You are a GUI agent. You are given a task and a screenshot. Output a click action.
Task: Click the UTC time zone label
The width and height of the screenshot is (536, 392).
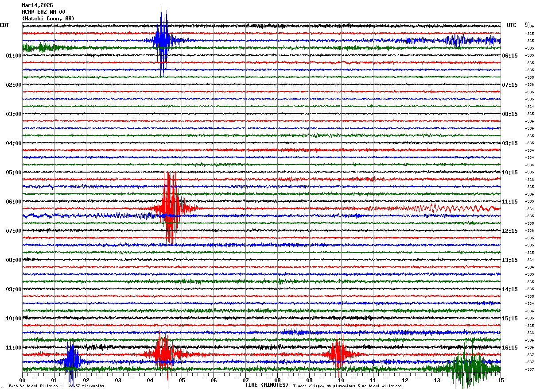(512, 25)
